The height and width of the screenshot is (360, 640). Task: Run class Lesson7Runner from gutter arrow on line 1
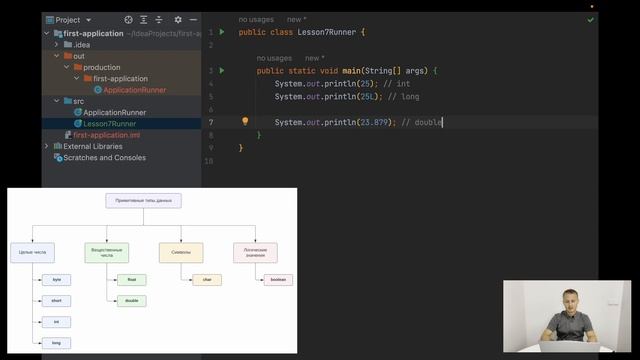point(222,32)
